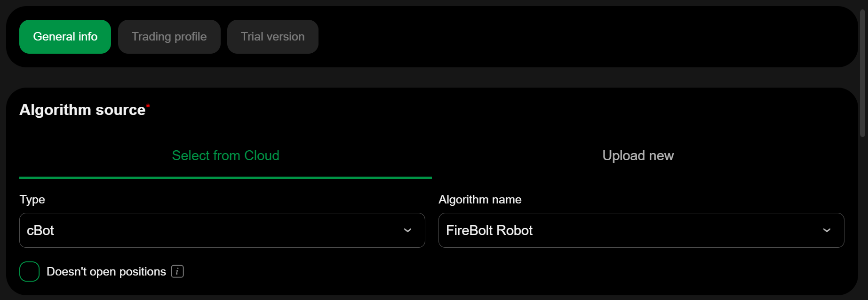Image resolution: width=868 pixels, height=300 pixels.
Task: Click the red required asterisk
Action: pyautogui.click(x=148, y=105)
